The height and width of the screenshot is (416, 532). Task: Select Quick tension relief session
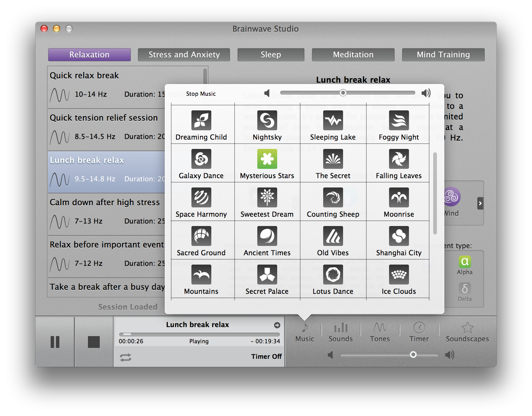[x=106, y=130]
